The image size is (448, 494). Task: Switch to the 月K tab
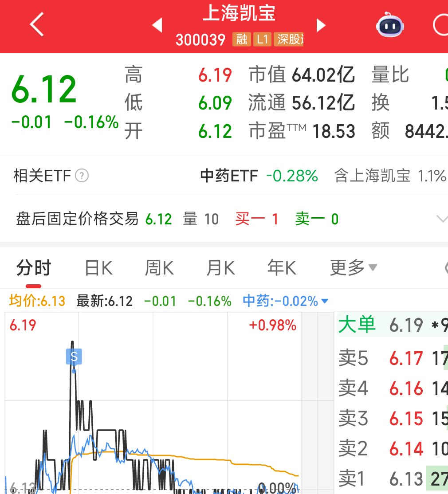[220, 268]
